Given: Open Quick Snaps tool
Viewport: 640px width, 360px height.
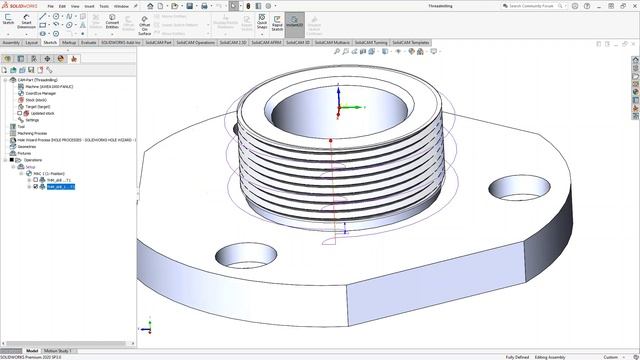Looking at the screenshot, I should click(262, 21).
